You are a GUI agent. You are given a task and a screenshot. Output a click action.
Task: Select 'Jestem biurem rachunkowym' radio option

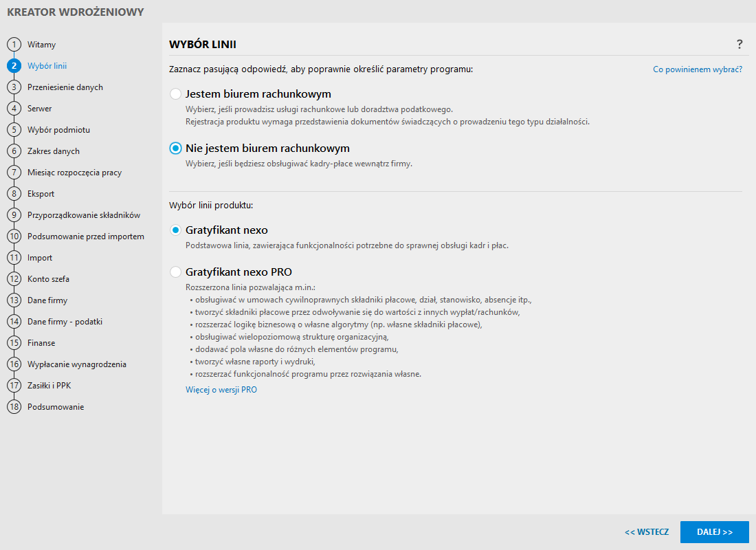tap(176, 93)
